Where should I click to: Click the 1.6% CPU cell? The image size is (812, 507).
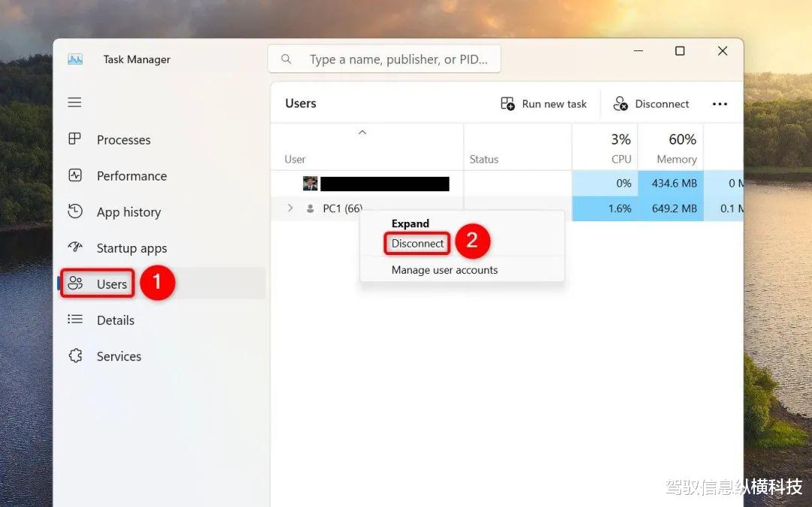coord(604,208)
